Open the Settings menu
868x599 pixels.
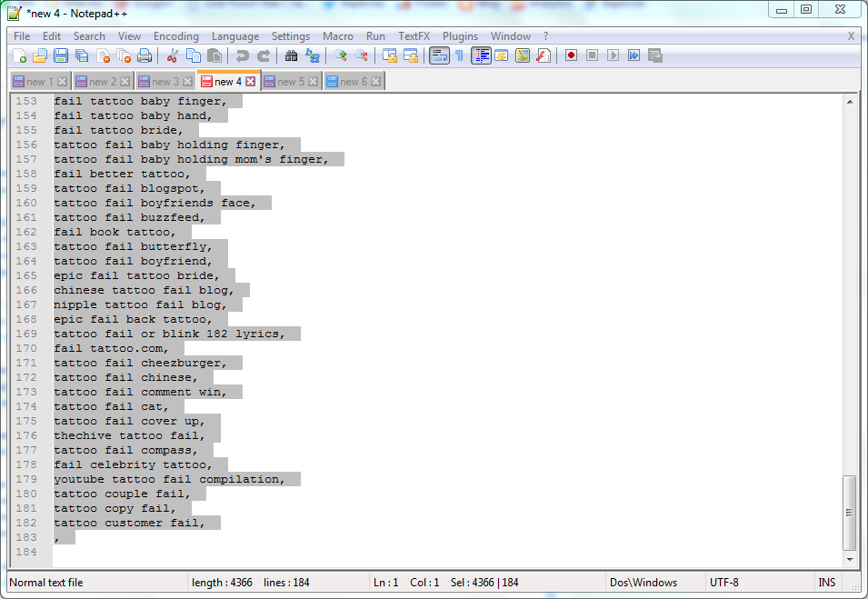click(x=291, y=36)
